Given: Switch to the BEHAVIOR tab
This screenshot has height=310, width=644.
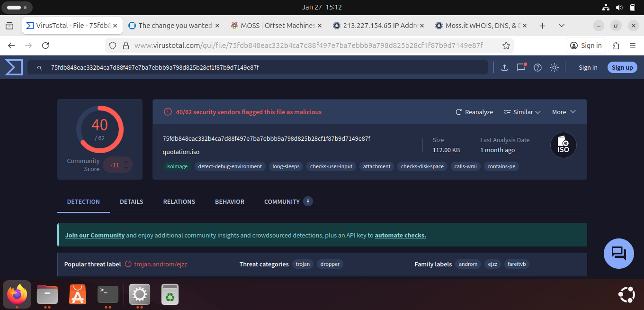Looking at the screenshot, I should (x=230, y=201).
